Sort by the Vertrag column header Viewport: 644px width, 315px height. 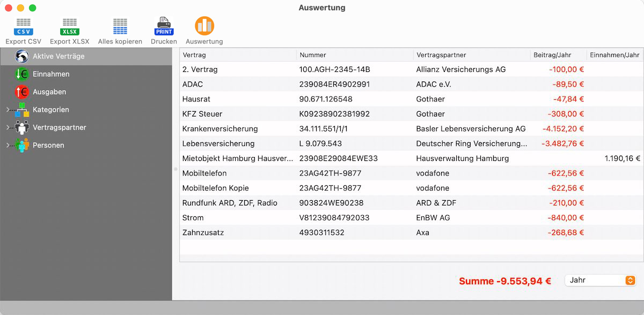coord(238,55)
